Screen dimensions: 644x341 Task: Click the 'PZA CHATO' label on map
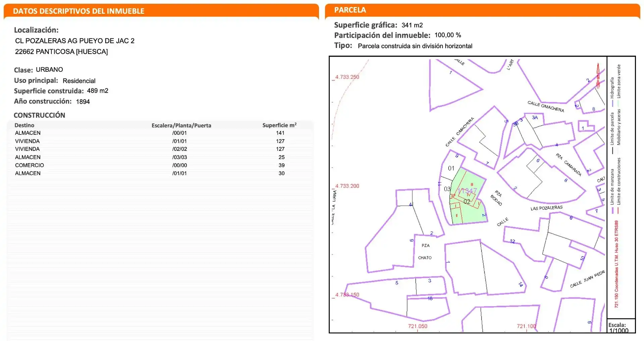(x=425, y=251)
